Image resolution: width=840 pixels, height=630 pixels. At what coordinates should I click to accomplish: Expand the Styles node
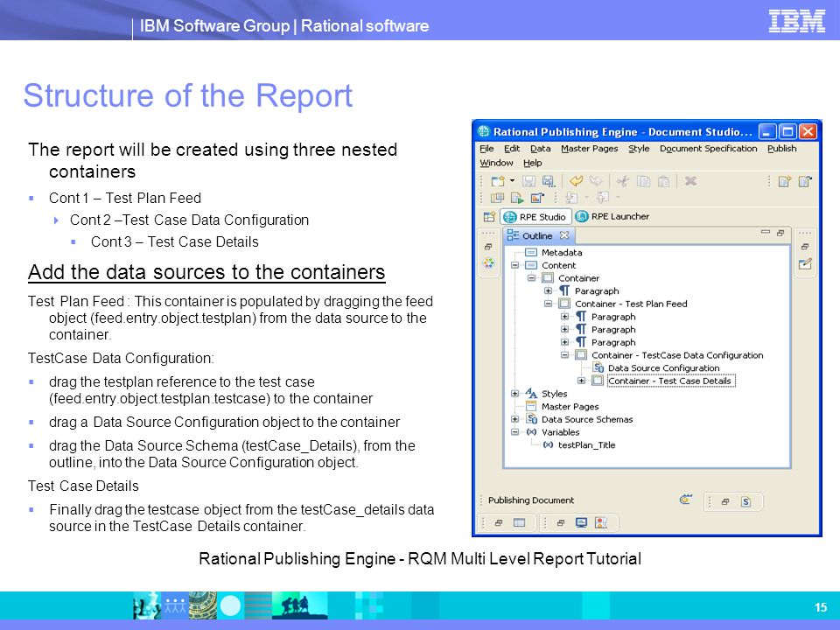[x=514, y=394]
